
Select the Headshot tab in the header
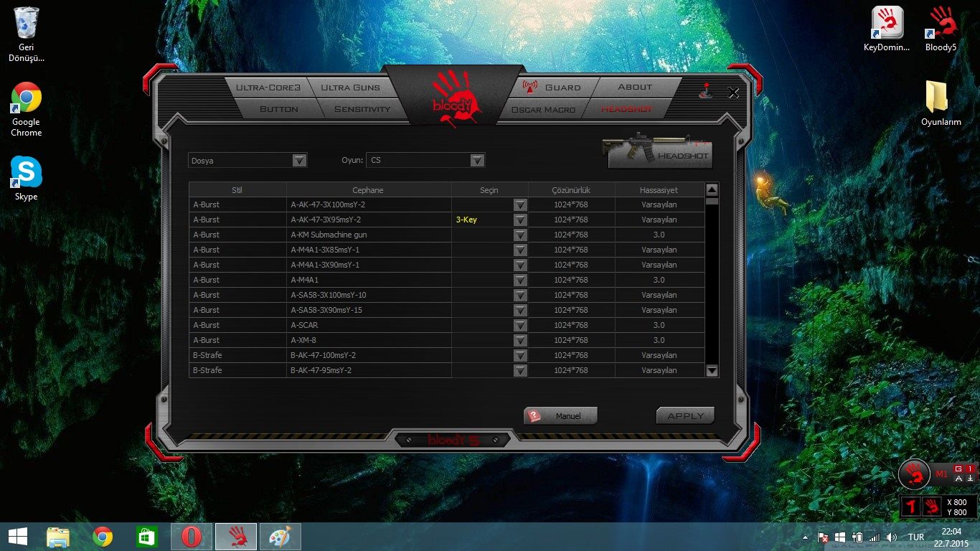tap(626, 109)
